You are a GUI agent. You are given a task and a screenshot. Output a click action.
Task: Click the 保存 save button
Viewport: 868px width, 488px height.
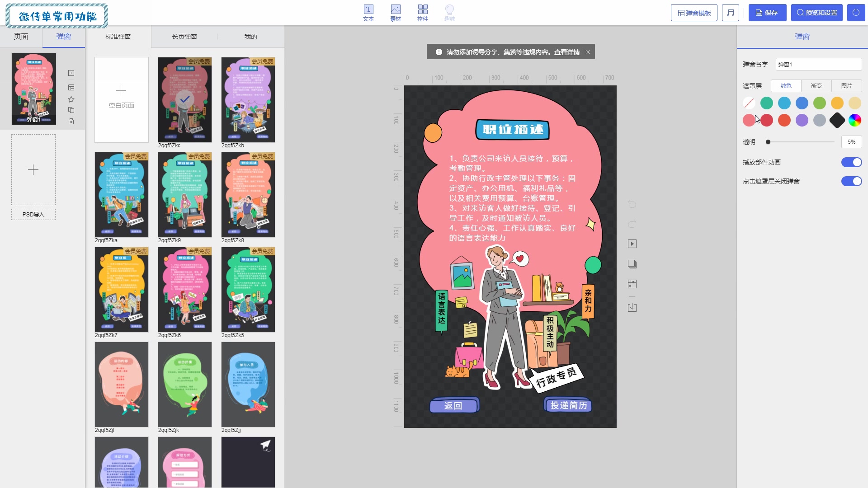[x=767, y=13]
